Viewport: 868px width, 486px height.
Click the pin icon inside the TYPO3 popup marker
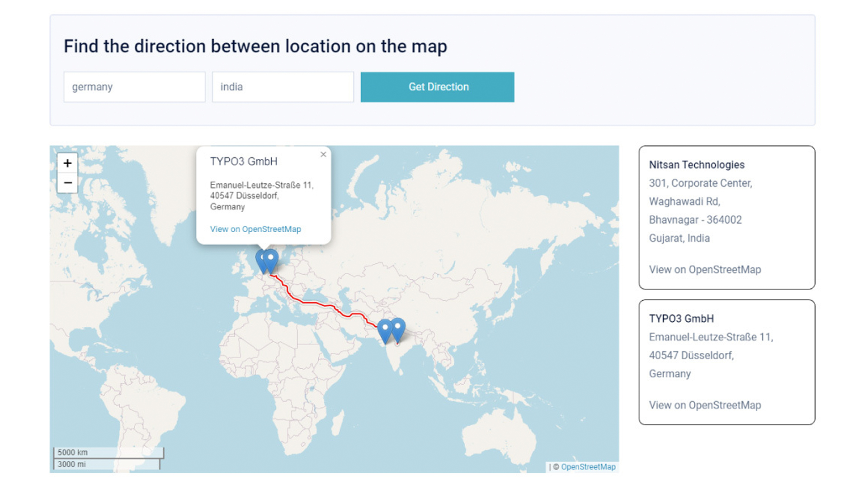[270, 256]
